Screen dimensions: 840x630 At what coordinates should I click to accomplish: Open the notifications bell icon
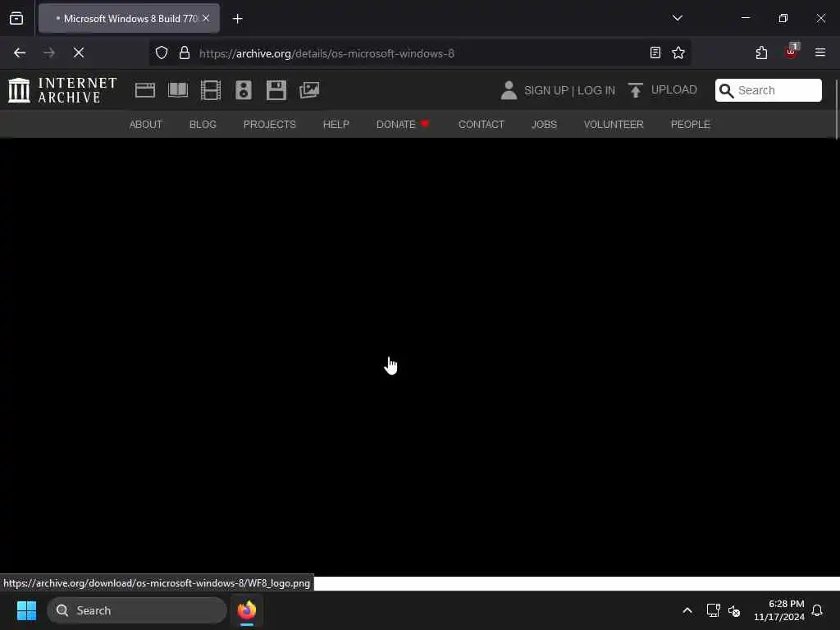coord(817,610)
